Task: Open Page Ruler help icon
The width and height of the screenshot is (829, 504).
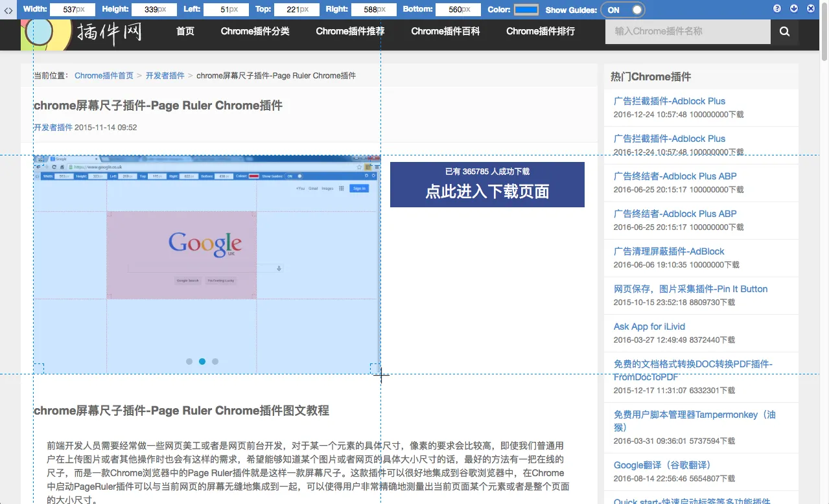Action: [x=777, y=8]
